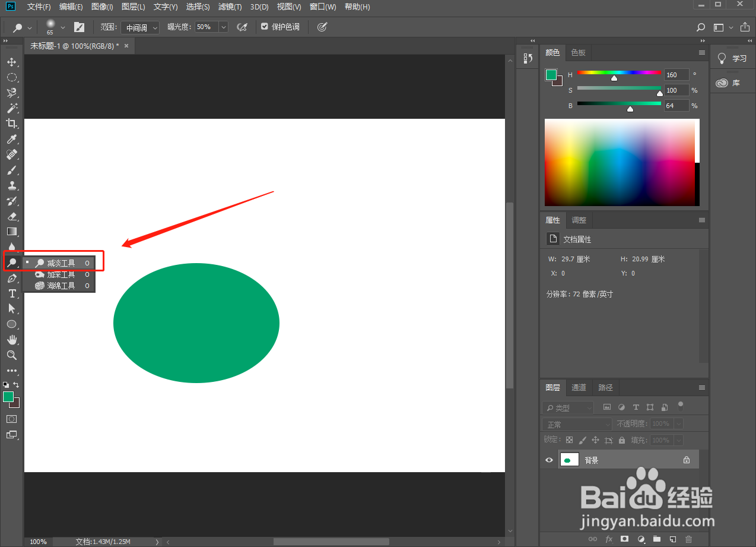Select the Hand tool
The width and height of the screenshot is (756, 547).
pyautogui.click(x=11, y=340)
